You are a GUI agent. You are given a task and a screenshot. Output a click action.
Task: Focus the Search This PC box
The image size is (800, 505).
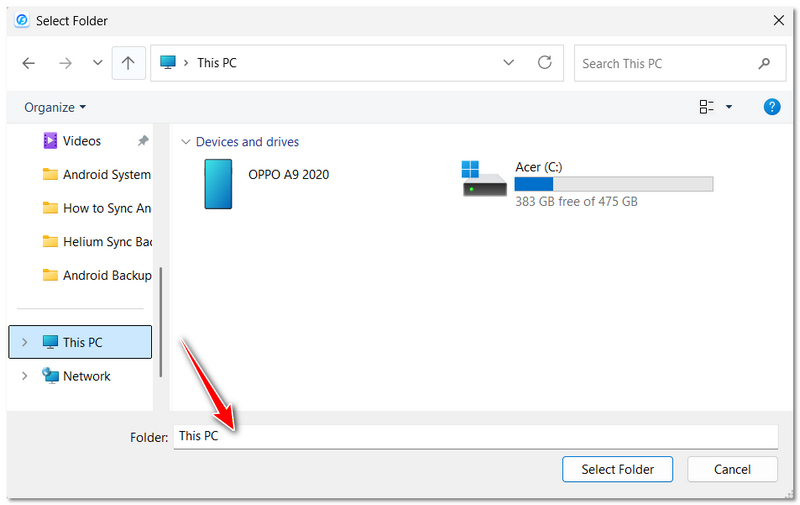pos(680,63)
